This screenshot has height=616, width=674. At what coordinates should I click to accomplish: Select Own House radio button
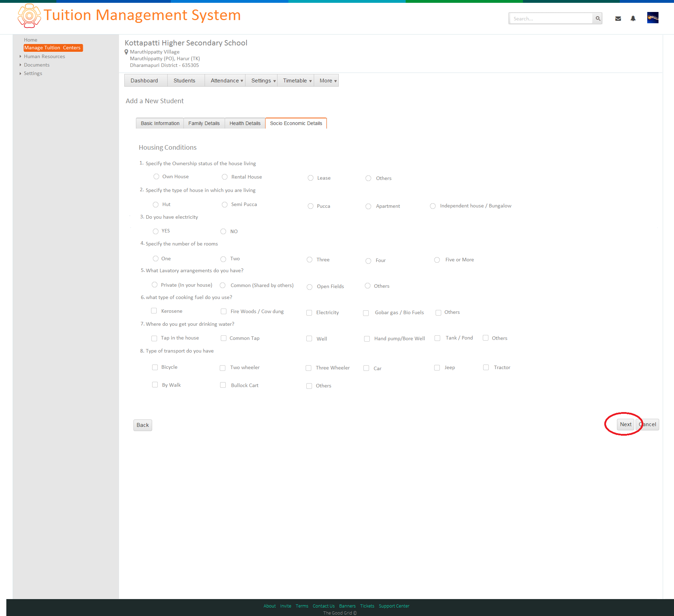pyautogui.click(x=156, y=176)
